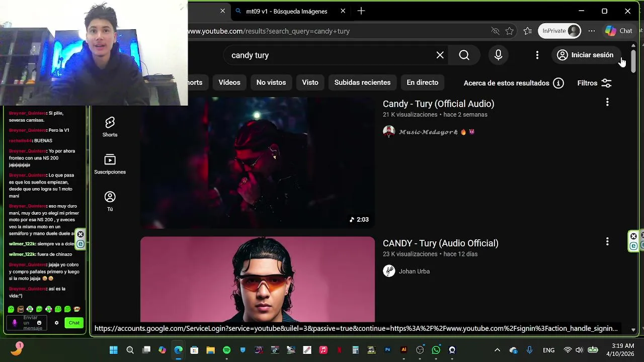Open Shorts in the YouTube sidebar

tap(110, 127)
